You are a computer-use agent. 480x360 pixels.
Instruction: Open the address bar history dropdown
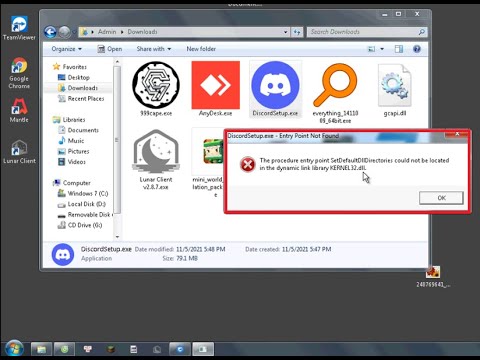(286, 32)
